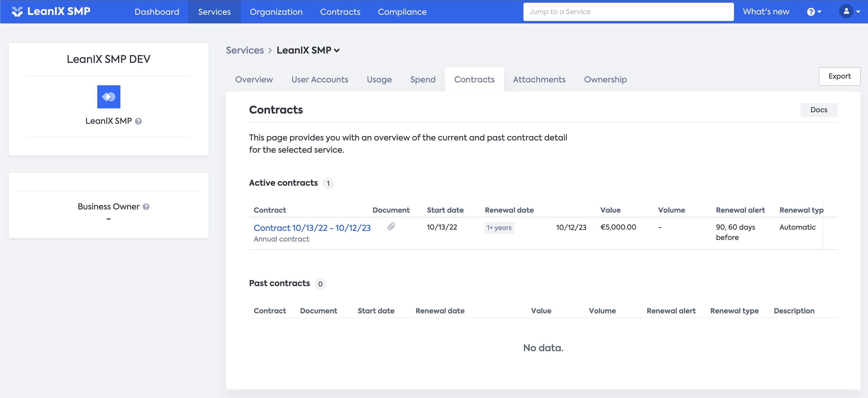Click the breadcrumb chevron after Services
The height and width of the screenshot is (398, 868).
pyautogui.click(x=270, y=50)
